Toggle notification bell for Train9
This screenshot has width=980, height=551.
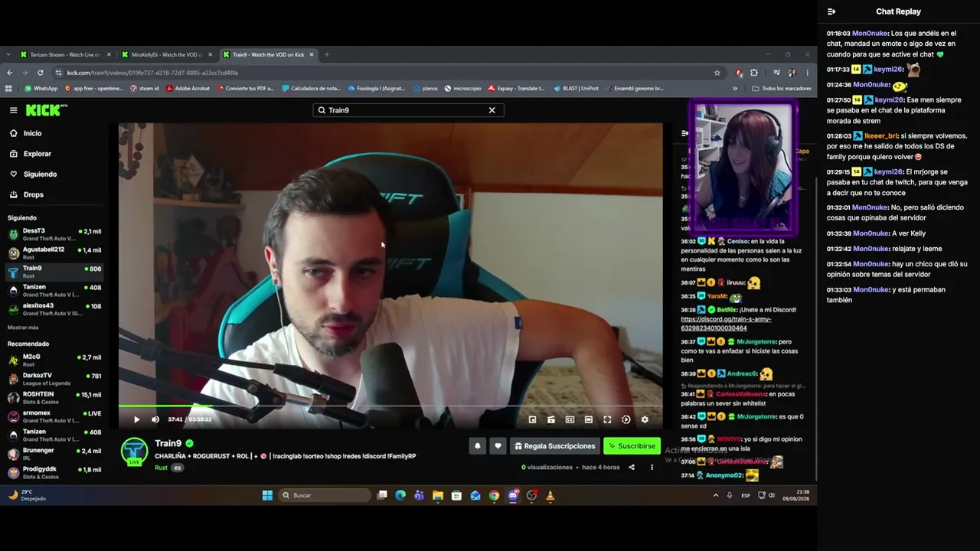(x=478, y=446)
